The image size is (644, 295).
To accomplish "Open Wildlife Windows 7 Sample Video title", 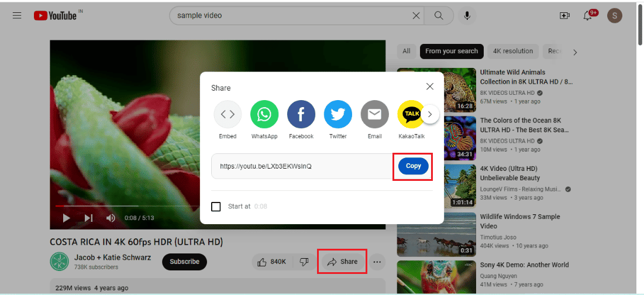I will [520, 221].
